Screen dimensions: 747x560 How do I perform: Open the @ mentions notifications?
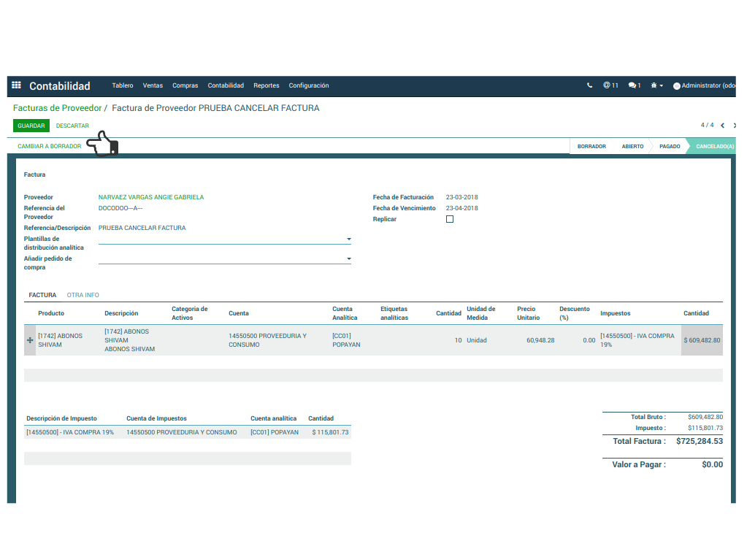[x=610, y=85]
